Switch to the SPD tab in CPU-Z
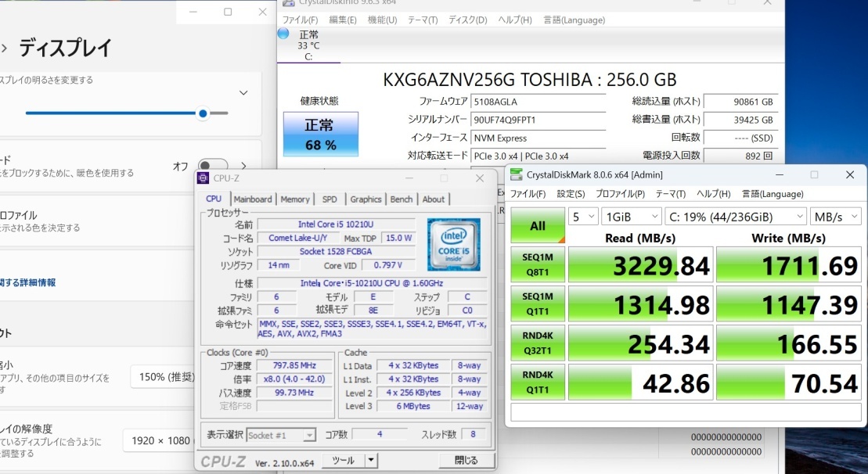The image size is (868, 474). 329,199
